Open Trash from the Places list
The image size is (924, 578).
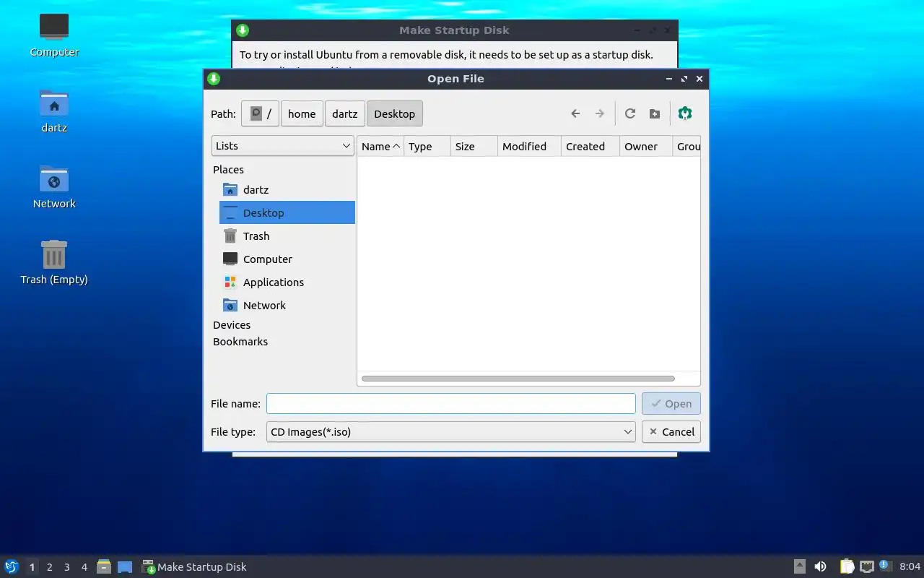(x=287, y=236)
